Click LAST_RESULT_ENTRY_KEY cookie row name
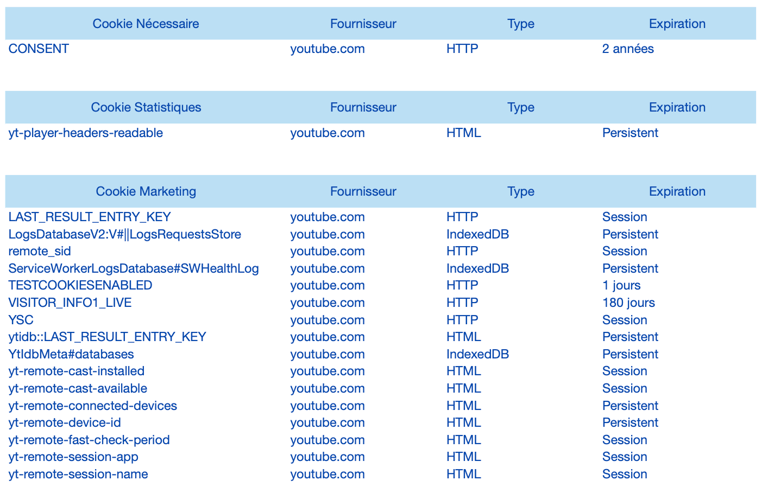768x489 pixels. [90, 217]
